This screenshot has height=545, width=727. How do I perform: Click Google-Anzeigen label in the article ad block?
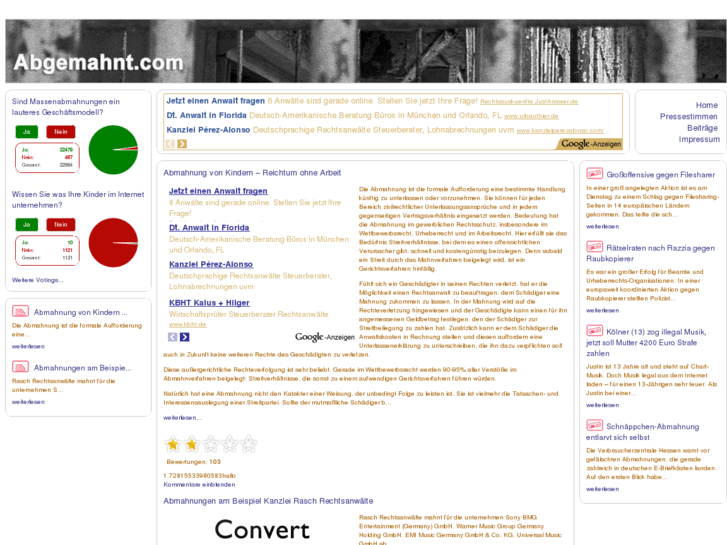[325, 337]
